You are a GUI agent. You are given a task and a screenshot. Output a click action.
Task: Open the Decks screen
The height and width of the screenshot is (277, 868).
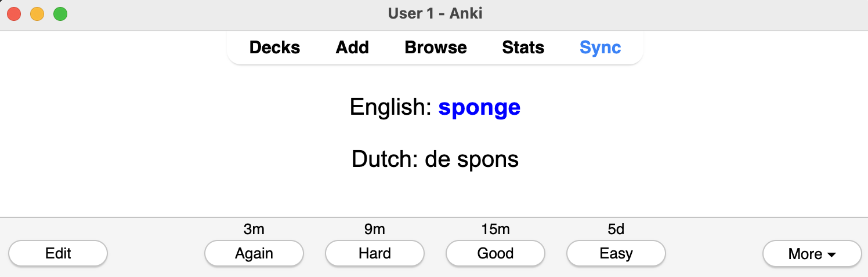pos(274,48)
